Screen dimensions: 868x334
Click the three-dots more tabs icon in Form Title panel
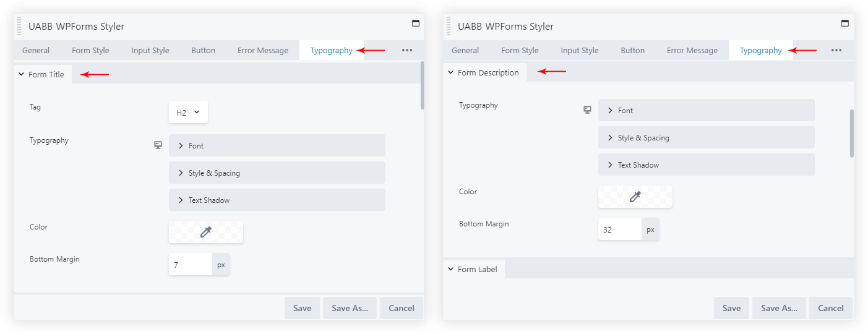pos(407,51)
